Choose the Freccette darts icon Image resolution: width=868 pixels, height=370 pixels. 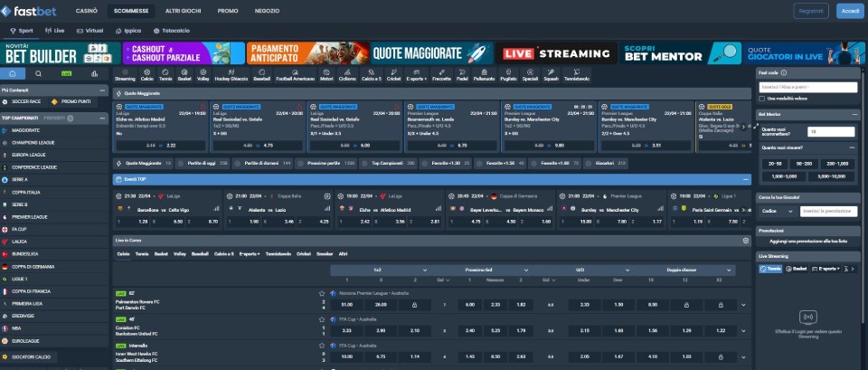click(442, 75)
